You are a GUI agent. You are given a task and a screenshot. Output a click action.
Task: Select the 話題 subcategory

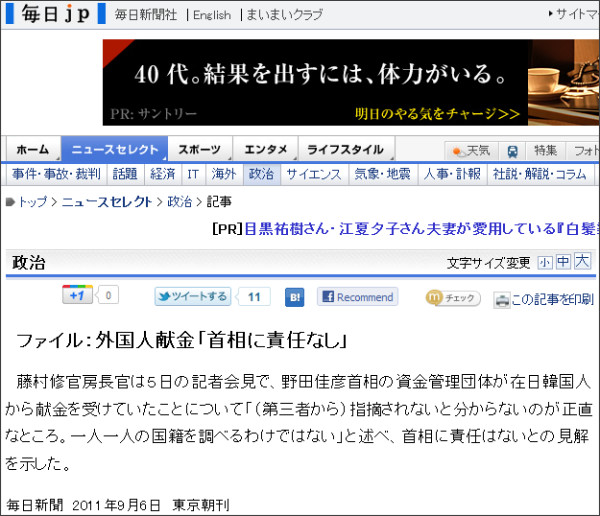click(125, 174)
